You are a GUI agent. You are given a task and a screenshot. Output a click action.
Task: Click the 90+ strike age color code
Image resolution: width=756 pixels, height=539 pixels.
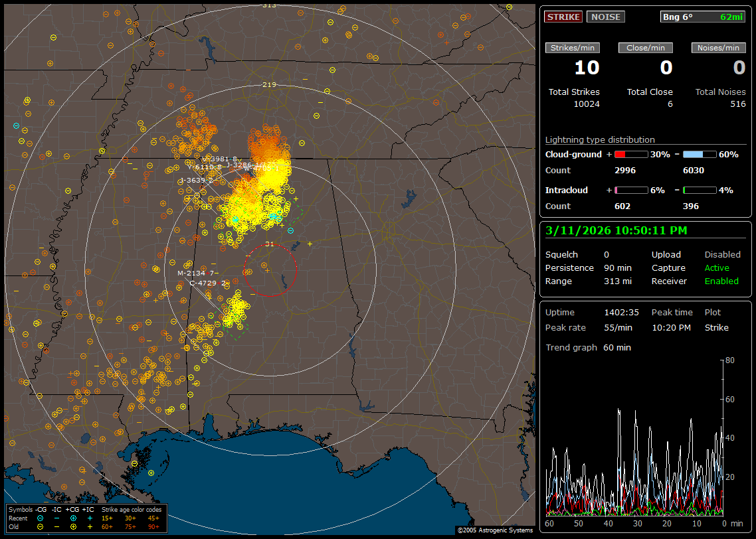point(153,526)
